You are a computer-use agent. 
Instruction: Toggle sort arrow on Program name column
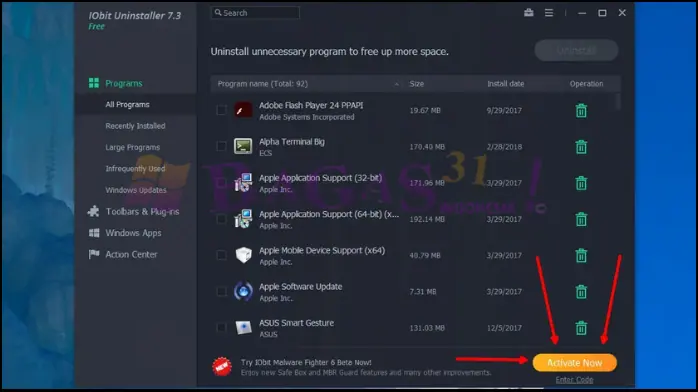point(396,84)
